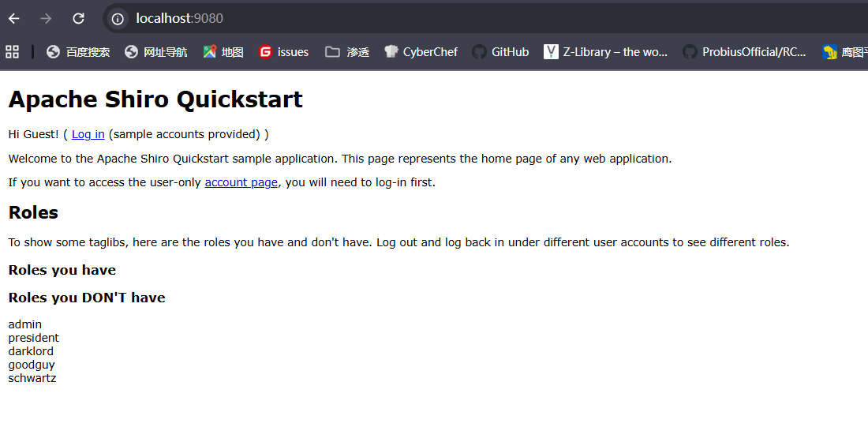Open the ProbiusOfficial/RC bookmark
This screenshot has height=427, width=868.
tap(744, 52)
